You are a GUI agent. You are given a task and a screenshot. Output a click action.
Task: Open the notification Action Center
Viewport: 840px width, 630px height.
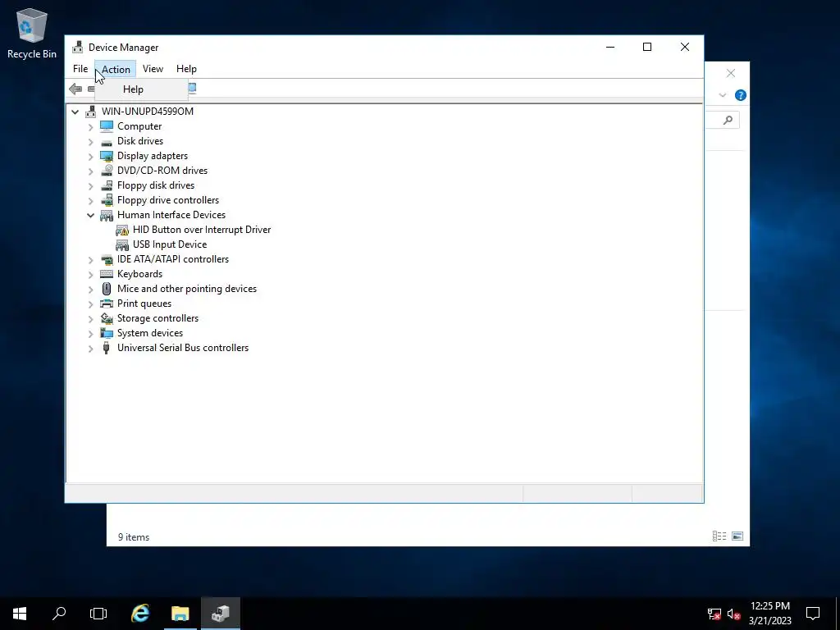coord(813,614)
